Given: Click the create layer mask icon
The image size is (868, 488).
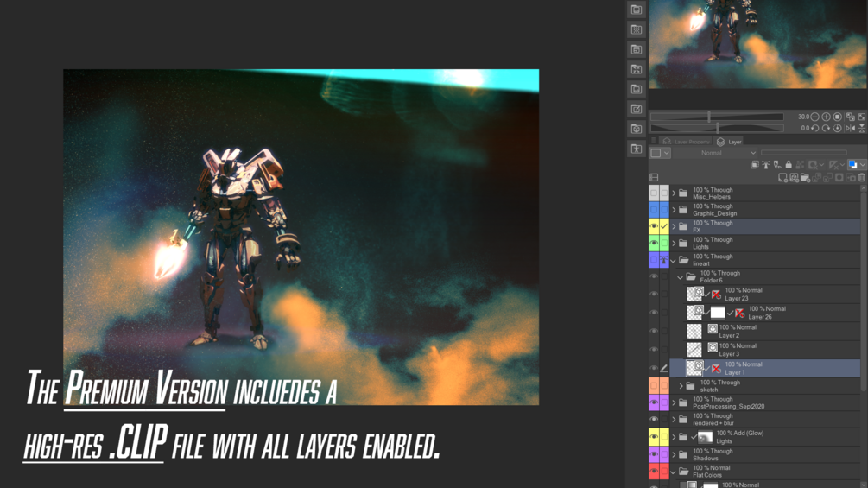Looking at the screenshot, I should point(839,178).
